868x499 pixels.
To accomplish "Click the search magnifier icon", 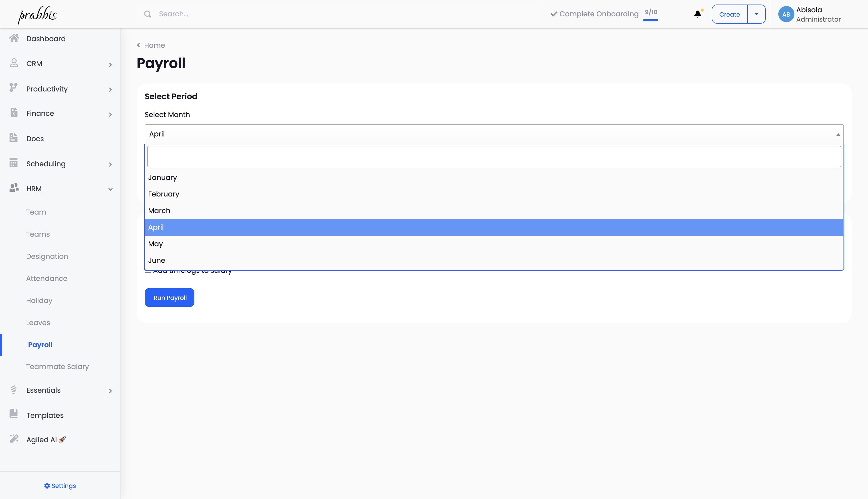I will pos(148,14).
